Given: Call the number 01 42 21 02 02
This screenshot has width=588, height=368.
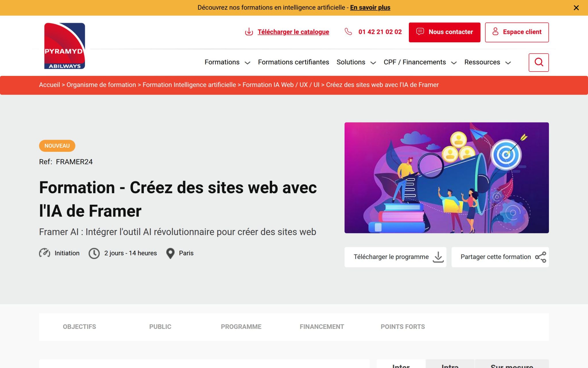Looking at the screenshot, I should pos(380,32).
